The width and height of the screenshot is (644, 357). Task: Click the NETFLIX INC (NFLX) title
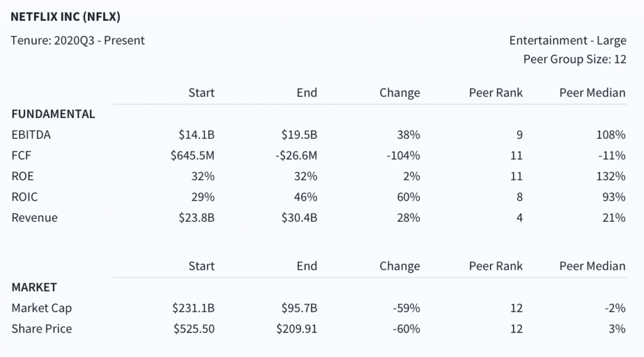tap(65, 17)
